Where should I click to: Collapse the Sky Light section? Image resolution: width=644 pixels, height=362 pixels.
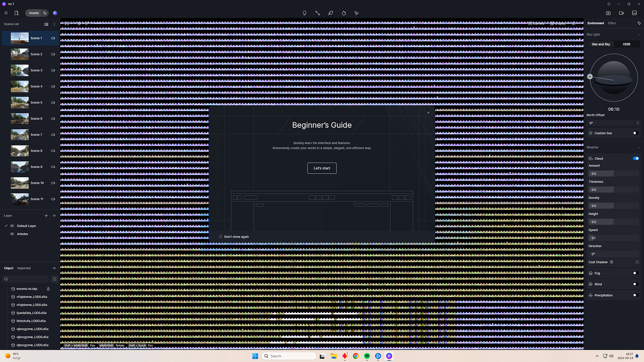(x=639, y=34)
